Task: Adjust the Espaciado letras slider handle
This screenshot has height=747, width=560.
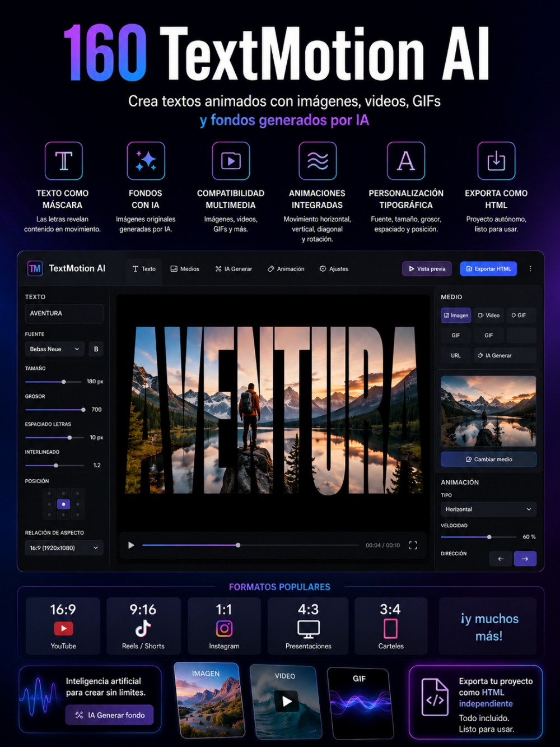Action: 69,438
